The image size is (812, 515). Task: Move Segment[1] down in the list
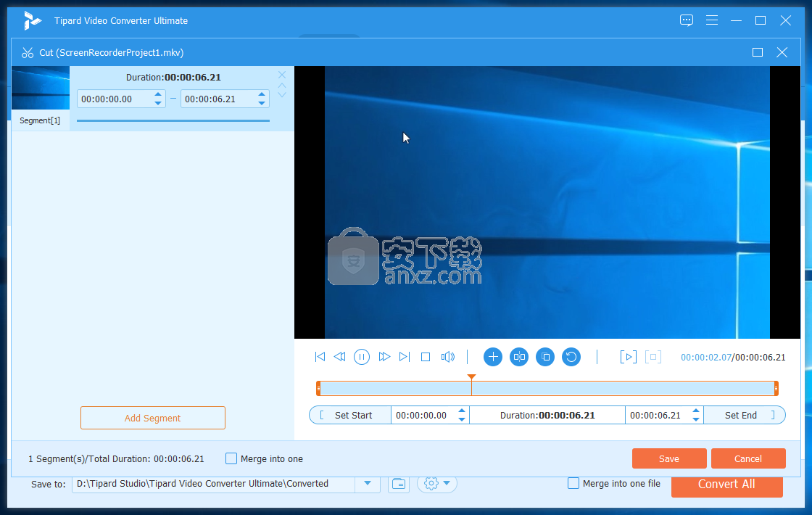pos(282,95)
